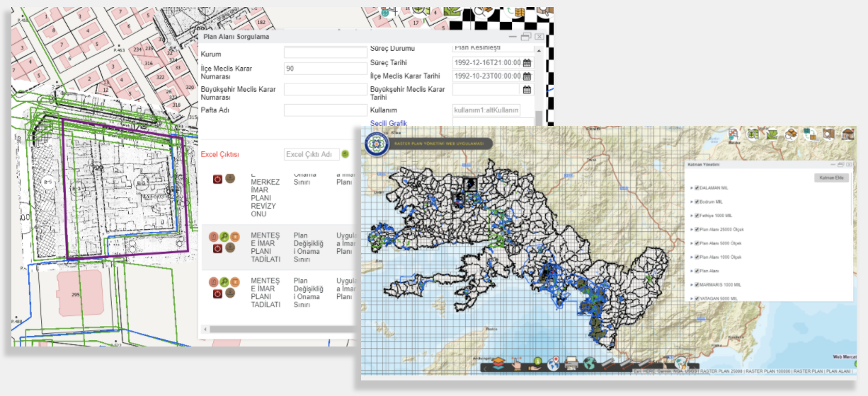Click İlçe Meclis Karar Numarası field showing 90
The image size is (868, 396).
(x=325, y=69)
